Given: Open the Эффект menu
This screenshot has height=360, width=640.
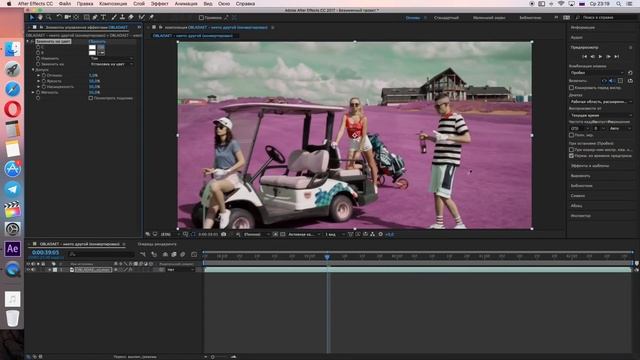Looking at the screenshot, I should 159,4.
